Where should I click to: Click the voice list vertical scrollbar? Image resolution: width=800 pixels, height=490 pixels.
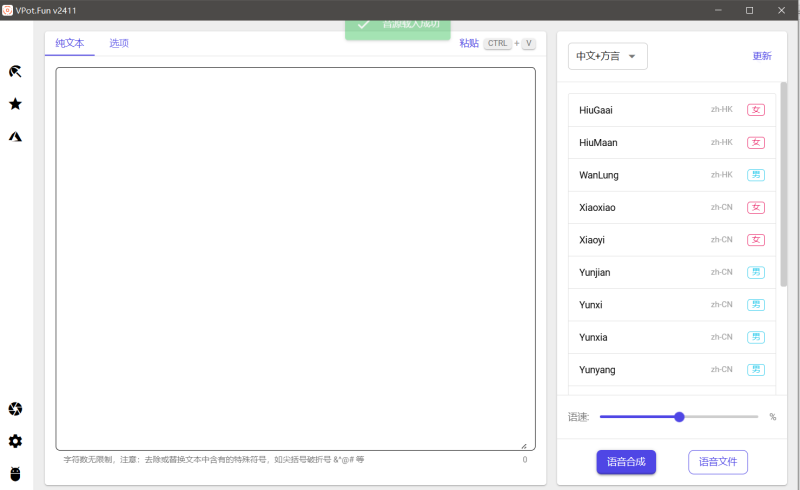tap(784, 180)
